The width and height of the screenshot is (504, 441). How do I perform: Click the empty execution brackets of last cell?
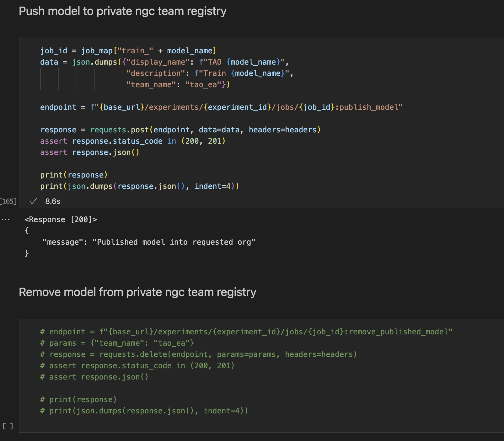[x=8, y=426]
